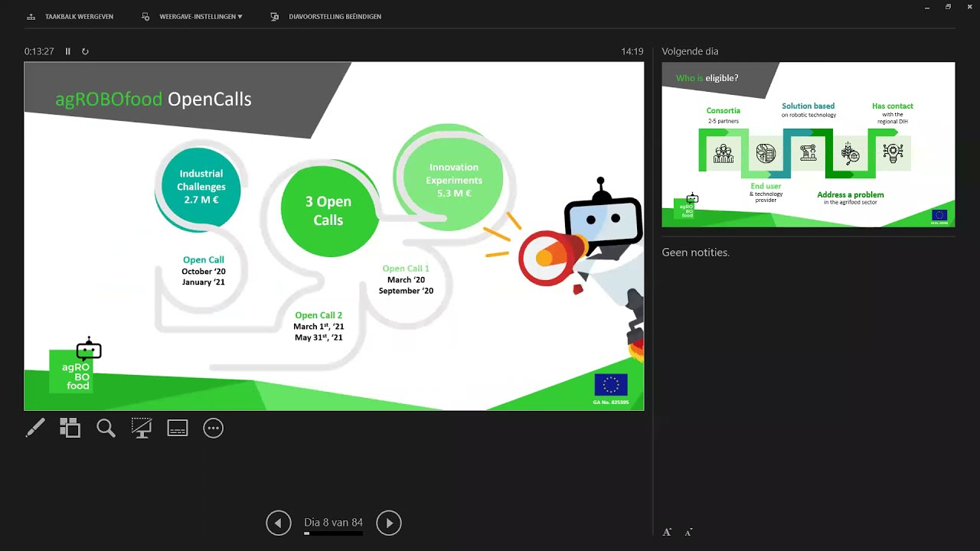
Task: Minimize the presenter view window
Action: pos(927,7)
